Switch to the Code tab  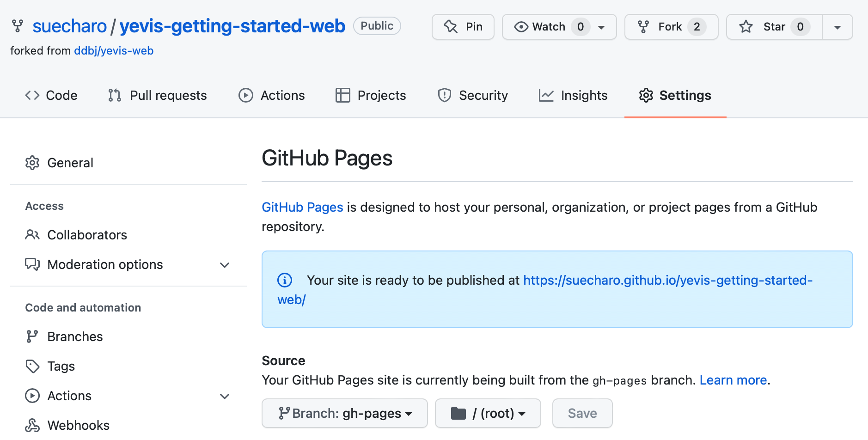pos(51,95)
